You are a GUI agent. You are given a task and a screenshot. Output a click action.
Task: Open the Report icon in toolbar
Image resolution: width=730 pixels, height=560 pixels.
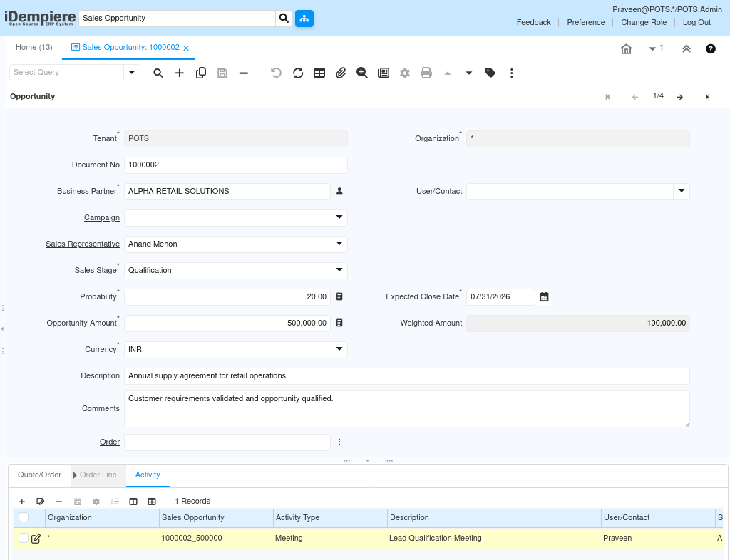pyautogui.click(x=384, y=73)
